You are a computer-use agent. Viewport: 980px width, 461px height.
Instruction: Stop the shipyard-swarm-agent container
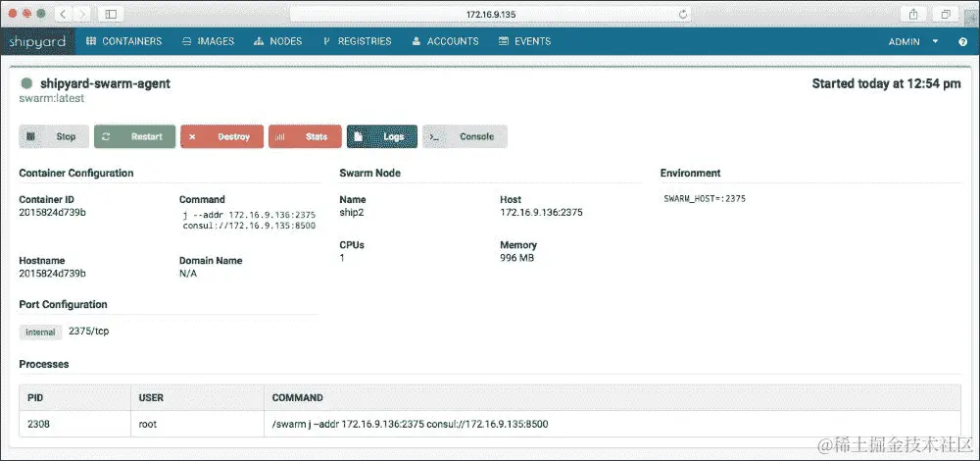point(54,136)
